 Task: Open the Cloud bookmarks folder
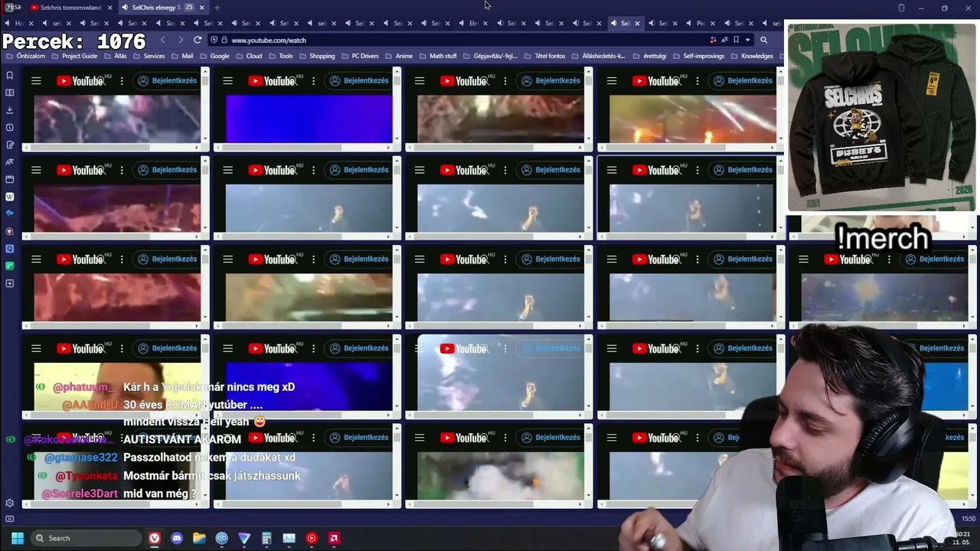tap(248, 56)
